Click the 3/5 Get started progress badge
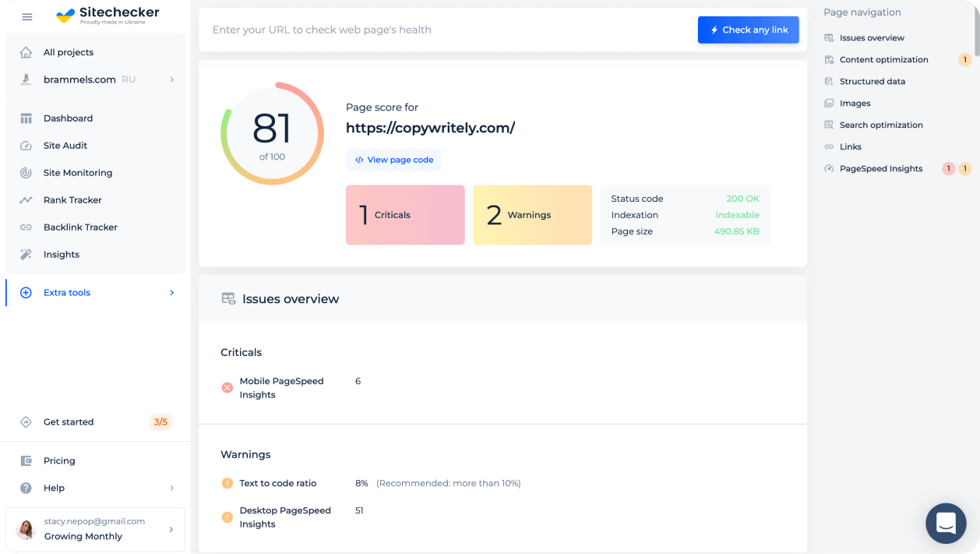980x554 pixels. click(x=160, y=422)
